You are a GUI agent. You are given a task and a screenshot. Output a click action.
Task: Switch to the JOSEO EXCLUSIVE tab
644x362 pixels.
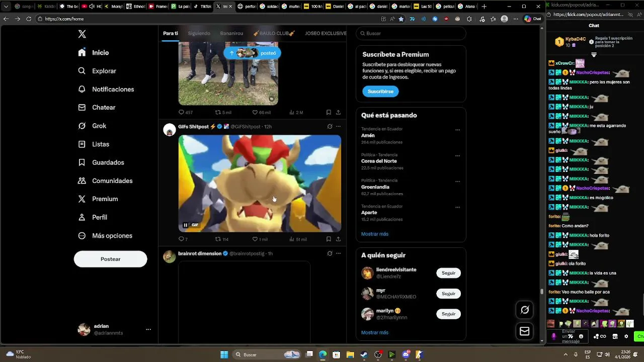pos(326,33)
